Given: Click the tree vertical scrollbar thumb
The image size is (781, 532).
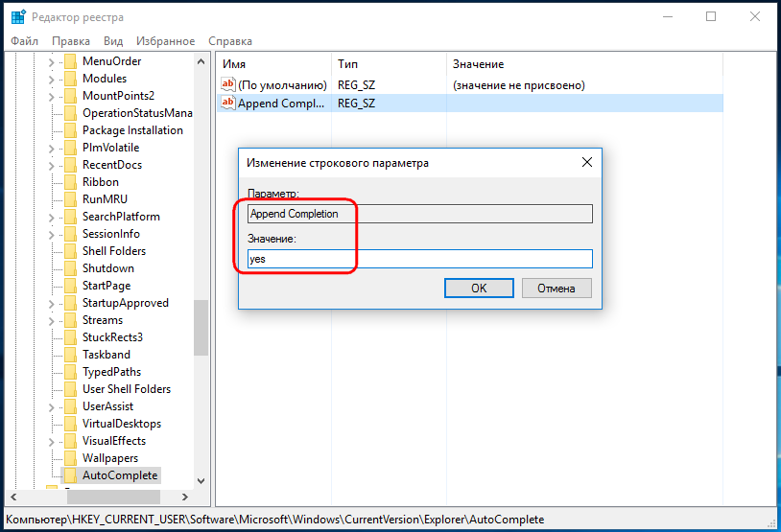Looking at the screenshot, I should (201, 328).
